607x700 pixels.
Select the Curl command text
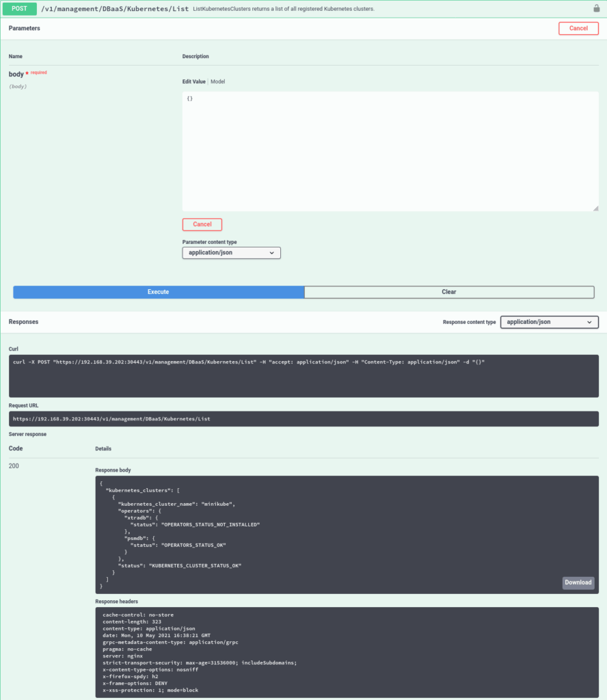click(x=303, y=362)
